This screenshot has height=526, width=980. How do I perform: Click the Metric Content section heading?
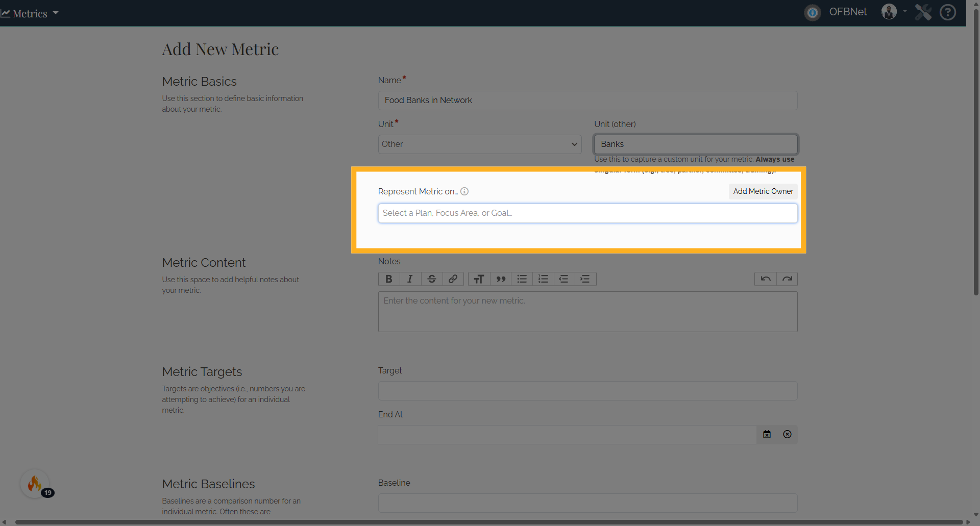204,263
